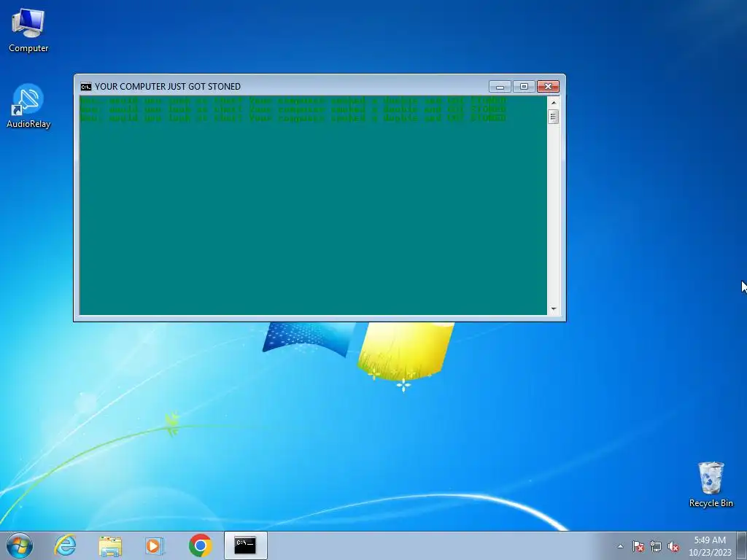Click the console scrollbar down arrow
The image size is (747, 560).
553,309
